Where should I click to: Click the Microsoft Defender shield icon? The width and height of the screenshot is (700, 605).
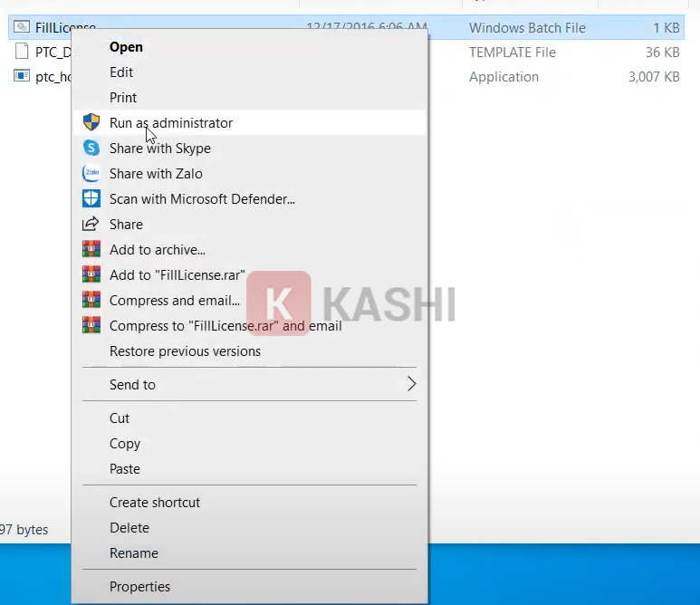pos(91,198)
